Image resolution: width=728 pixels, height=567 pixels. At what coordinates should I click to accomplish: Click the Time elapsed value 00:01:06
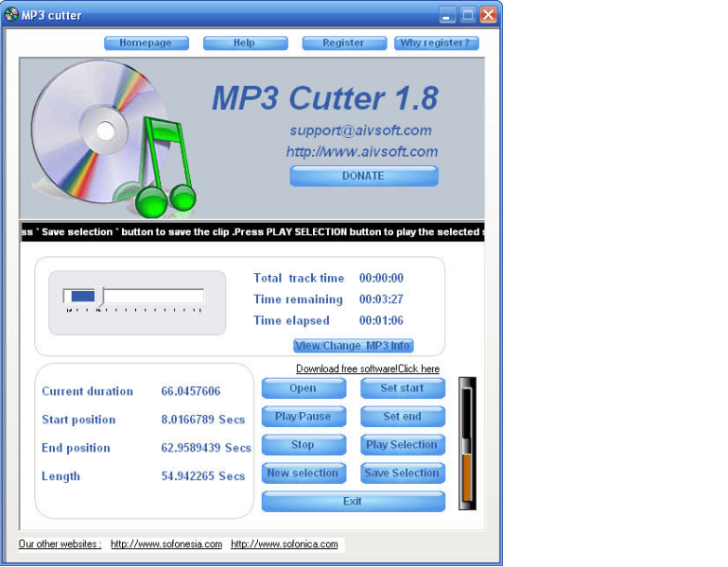381,320
